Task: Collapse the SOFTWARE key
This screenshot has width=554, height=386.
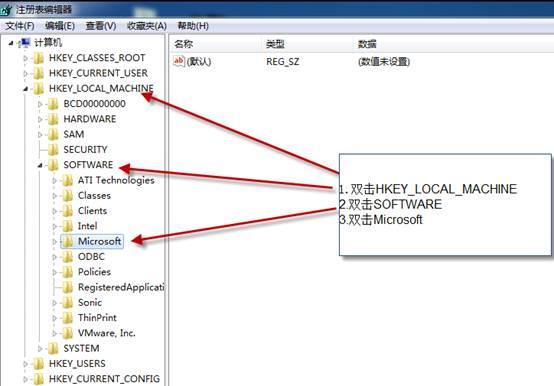Action: point(40,165)
